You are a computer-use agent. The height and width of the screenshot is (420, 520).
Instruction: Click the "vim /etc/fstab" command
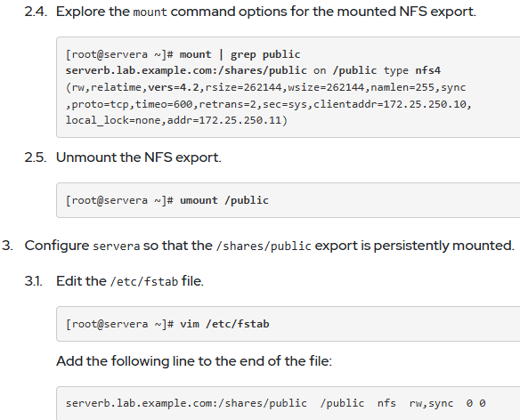pos(224,324)
